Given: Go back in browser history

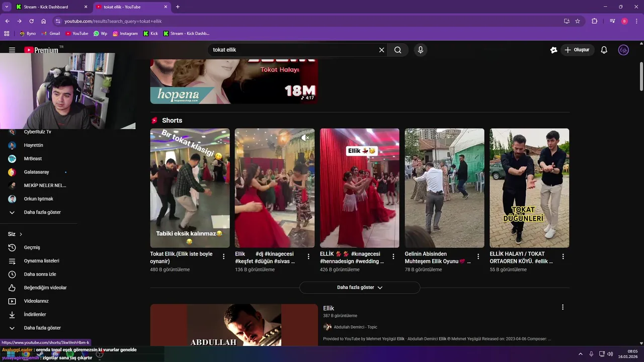Looking at the screenshot, I should (7, 21).
